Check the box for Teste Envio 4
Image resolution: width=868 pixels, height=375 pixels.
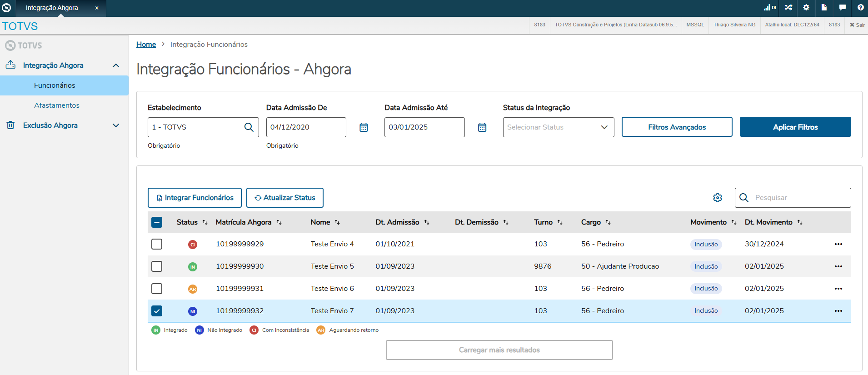click(x=157, y=244)
